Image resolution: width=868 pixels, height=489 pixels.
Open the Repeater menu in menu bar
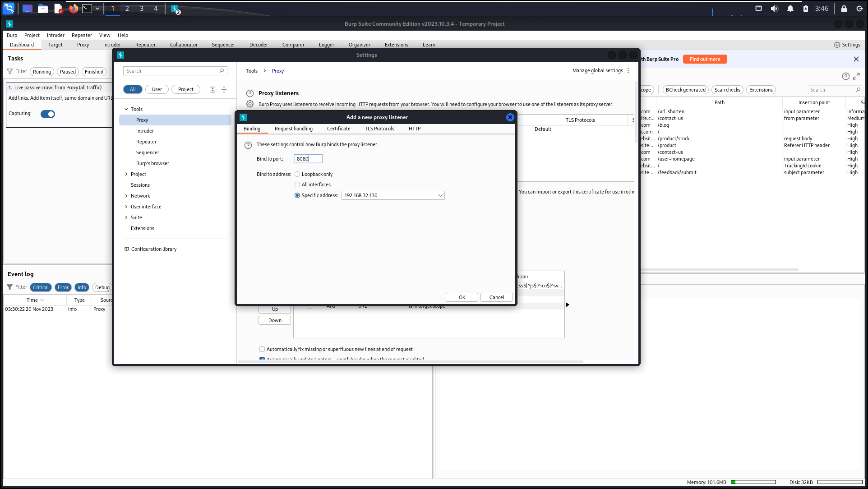click(82, 35)
